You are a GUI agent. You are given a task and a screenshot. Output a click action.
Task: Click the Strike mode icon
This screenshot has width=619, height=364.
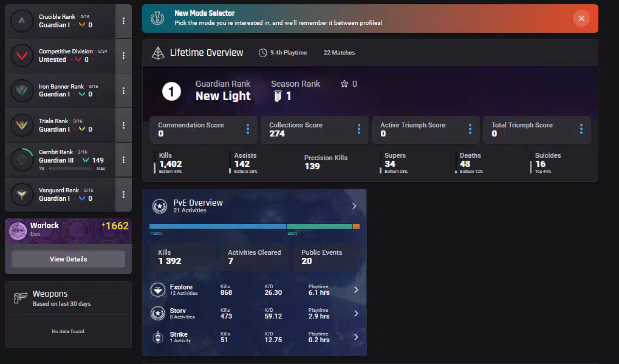tap(158, 337)
